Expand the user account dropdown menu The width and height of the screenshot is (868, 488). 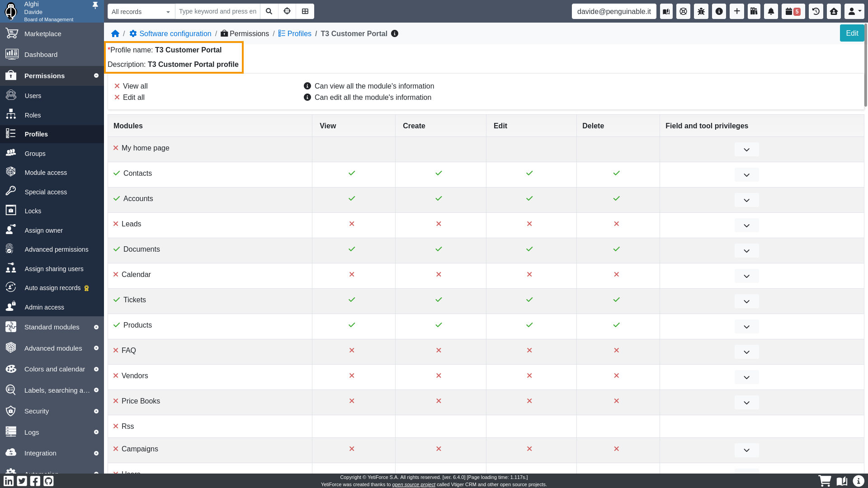coord(854,11)
